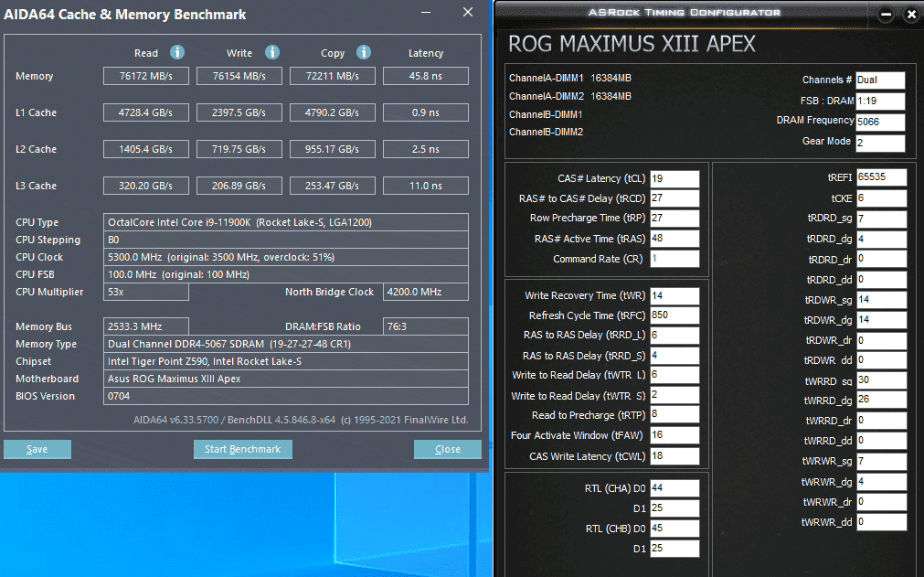
Task: Click the Memory Bus field 2533.3 MHz
Action: (146, 326)
